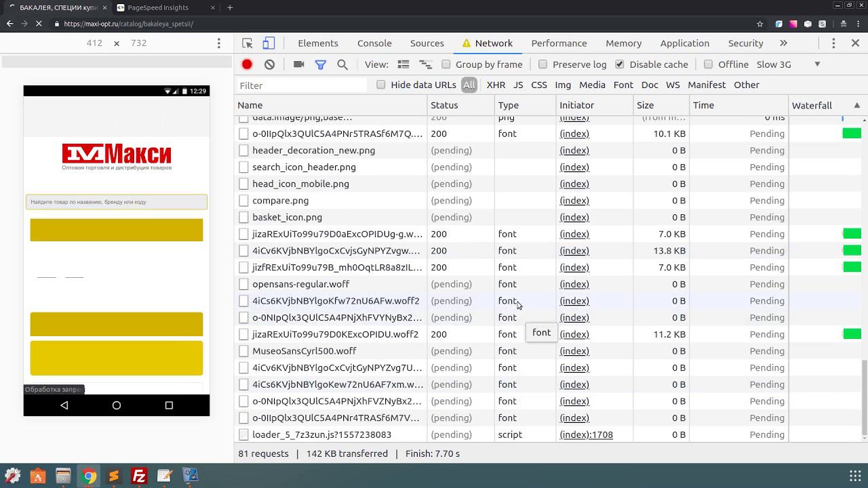
Task: Open network search with magnifier icon
Action: (342, 64)
